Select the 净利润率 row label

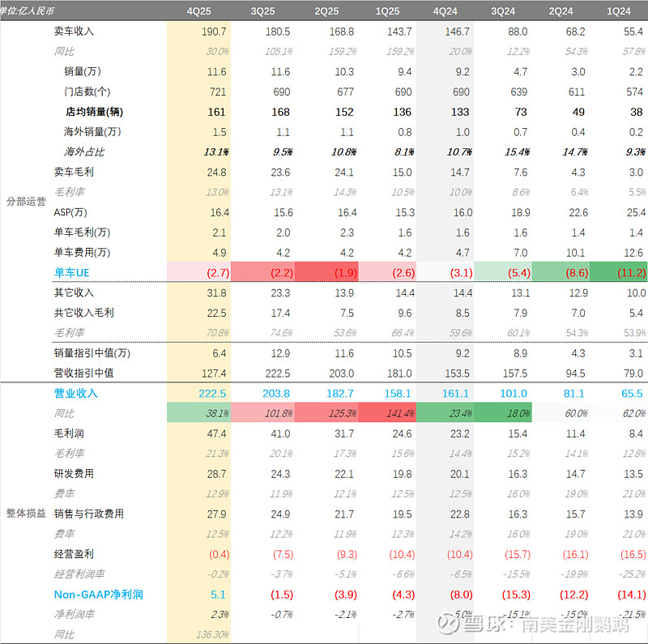point(74,614)
